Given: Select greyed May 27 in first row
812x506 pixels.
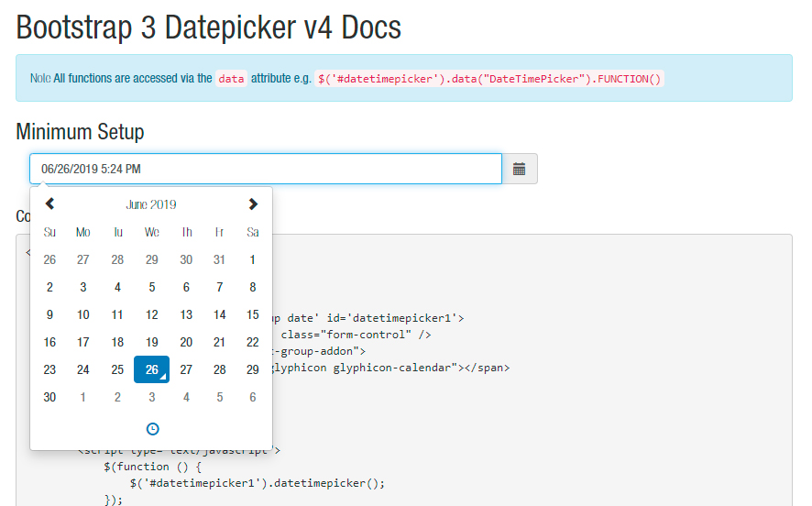Looking at the screenshot, I should pyautogui.click(x=82, y=259).
